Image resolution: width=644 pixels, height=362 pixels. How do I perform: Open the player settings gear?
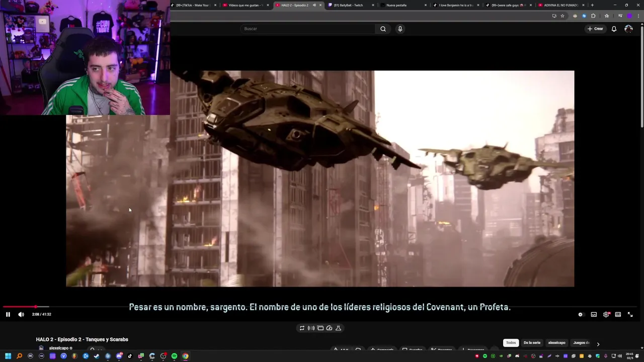606,314
